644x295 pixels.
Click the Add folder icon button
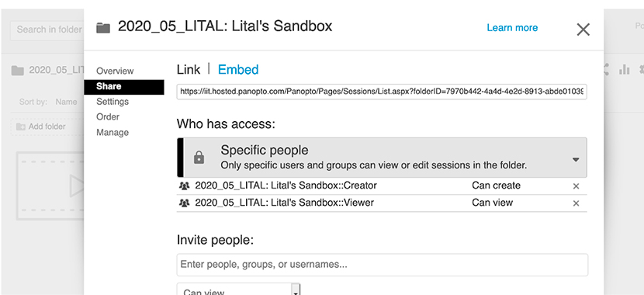(x=20, y=127)
